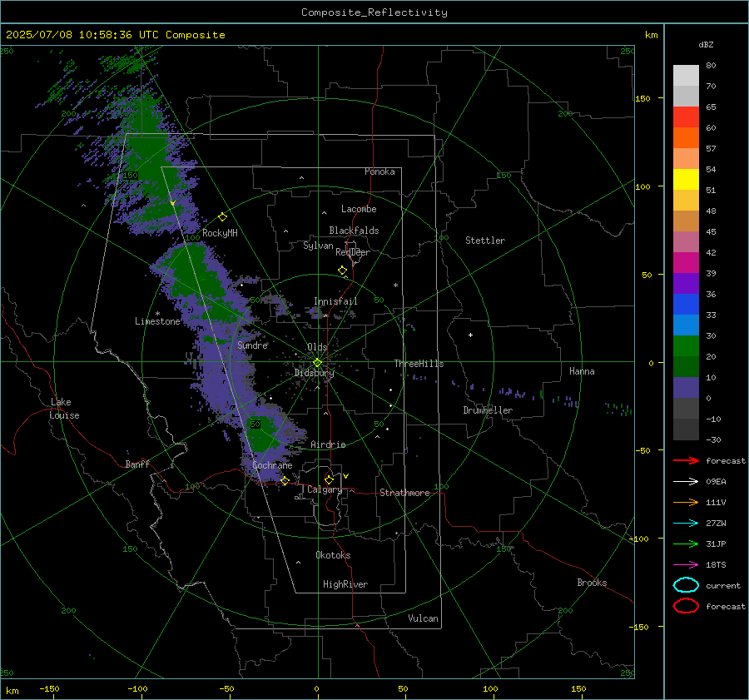
Task: Click the orange swatch between 60 and 57 dBZ
Action: coord(686,138)
